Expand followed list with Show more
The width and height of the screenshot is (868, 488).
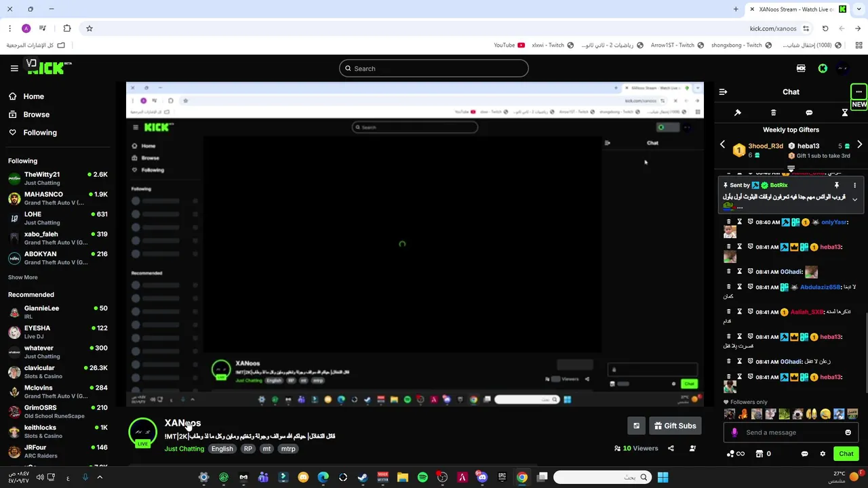point(23,277)
